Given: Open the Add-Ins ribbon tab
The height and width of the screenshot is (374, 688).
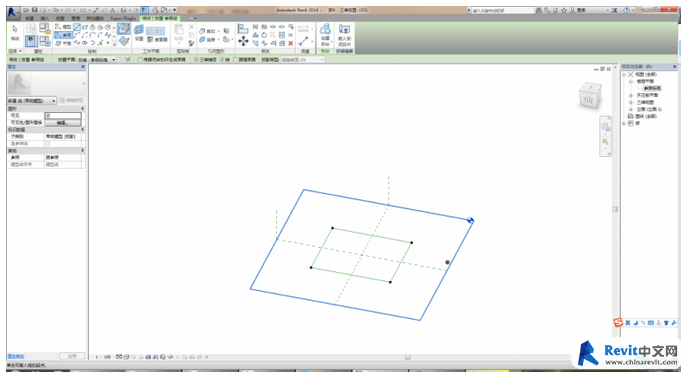Looking at the screenshot, I should point(95,18).
